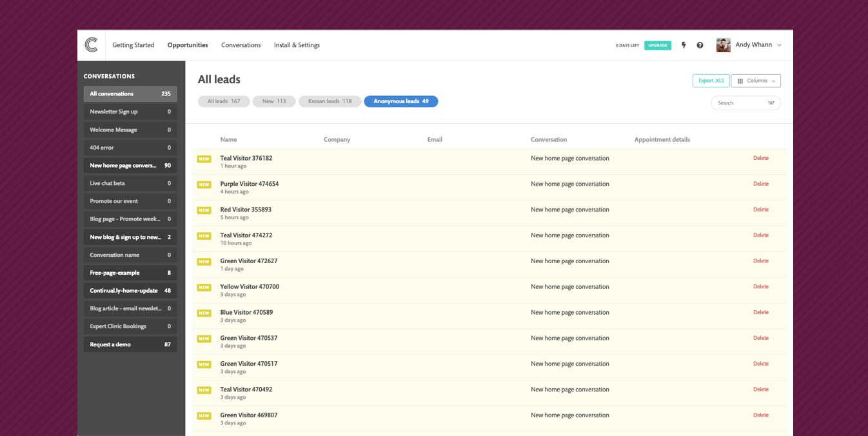Open the Columns dropdown

coord(756,81)
